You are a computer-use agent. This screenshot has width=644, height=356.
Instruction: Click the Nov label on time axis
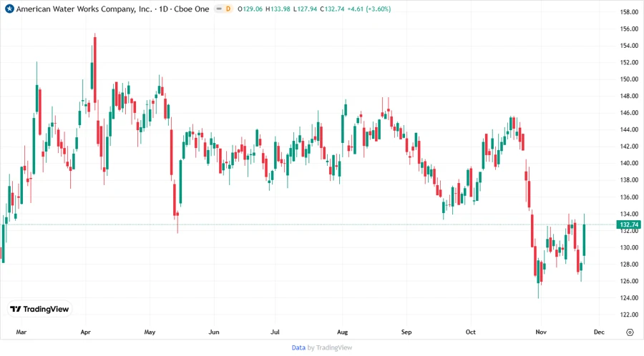(x=541, y=332)
